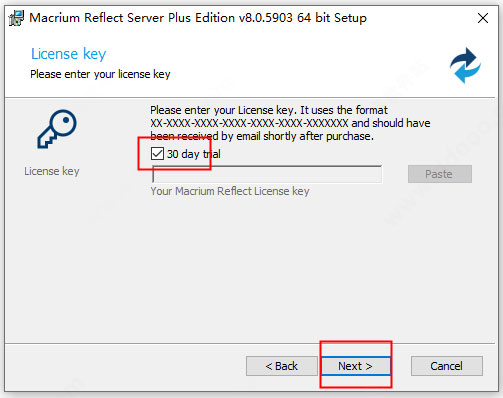Click the grayed-out Paste button
503x398 pixels.
click(x=440, y=174)
